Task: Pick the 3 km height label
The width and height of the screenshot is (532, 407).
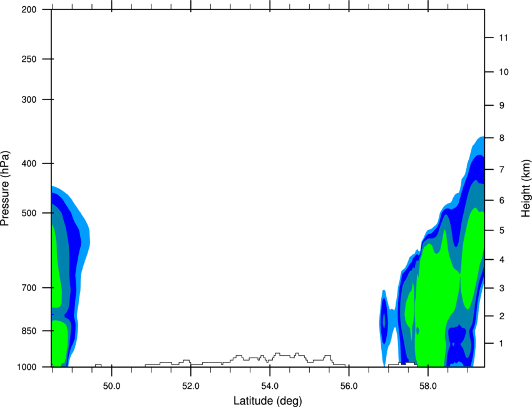Action: point(502,288)
